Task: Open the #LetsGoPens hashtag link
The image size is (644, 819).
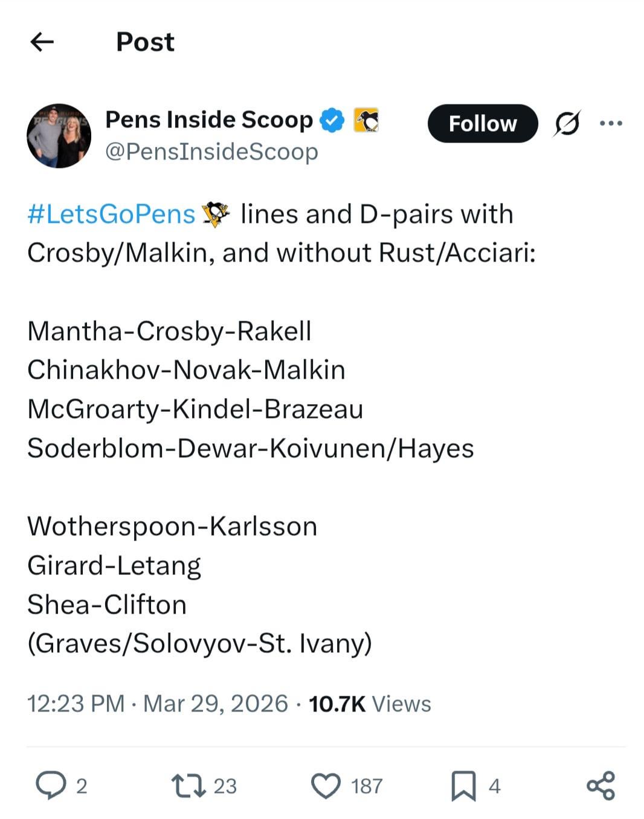Action: click(111, 214)
